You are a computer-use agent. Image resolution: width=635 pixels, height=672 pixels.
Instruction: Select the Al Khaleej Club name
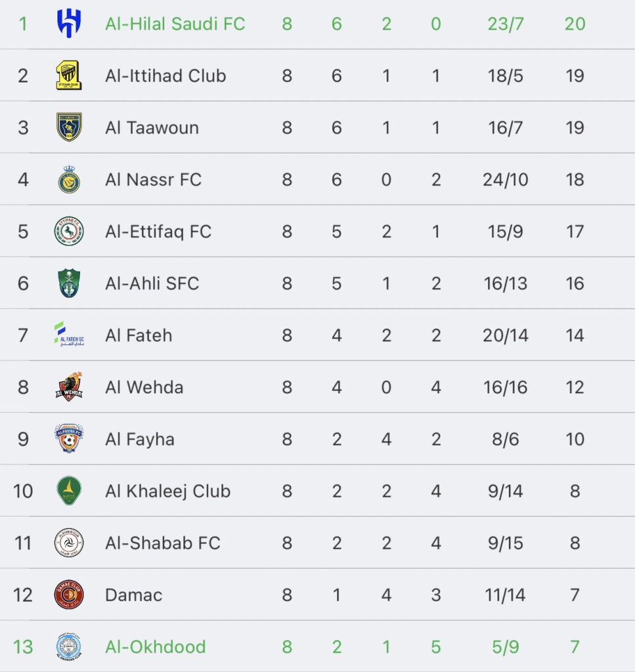pos(167,491)
